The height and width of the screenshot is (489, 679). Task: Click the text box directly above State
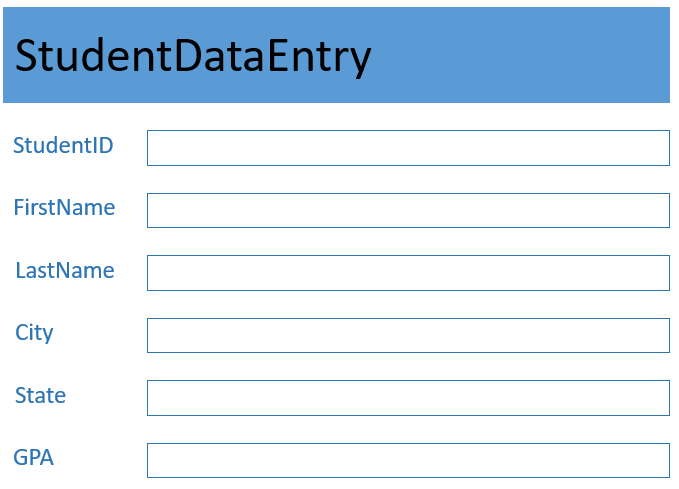pos(408,335)
